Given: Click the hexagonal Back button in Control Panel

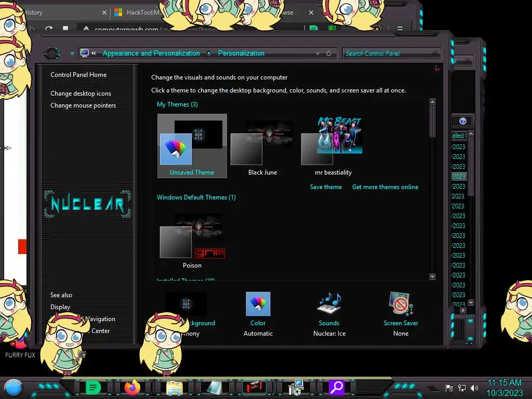Looking at the screenshot, I should tap(52, 54).
